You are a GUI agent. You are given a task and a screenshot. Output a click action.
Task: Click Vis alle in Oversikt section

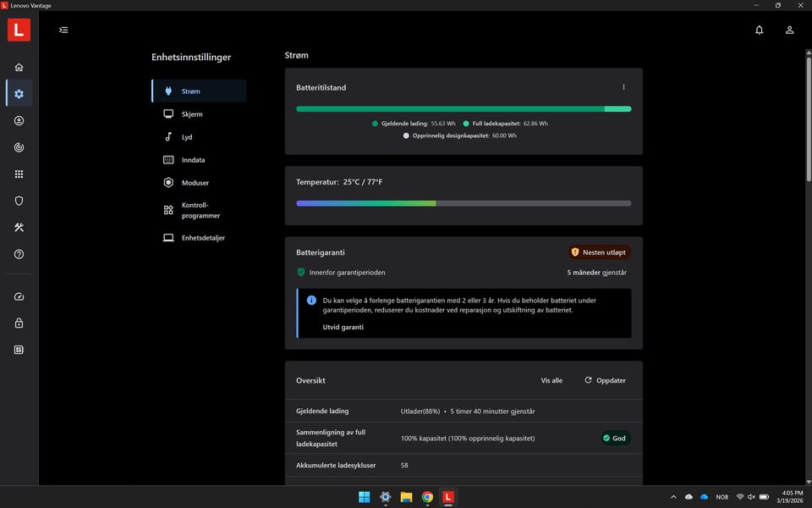pos(551,381)
